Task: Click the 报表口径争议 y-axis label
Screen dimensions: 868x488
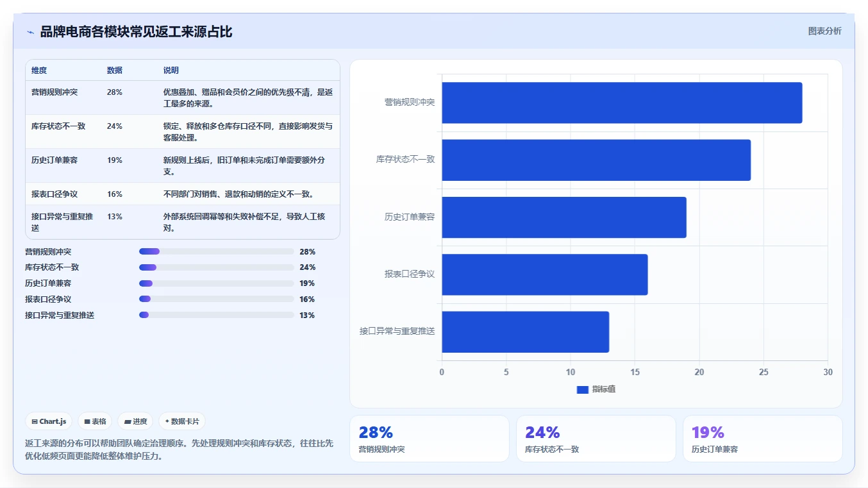Action: [410, 274]
